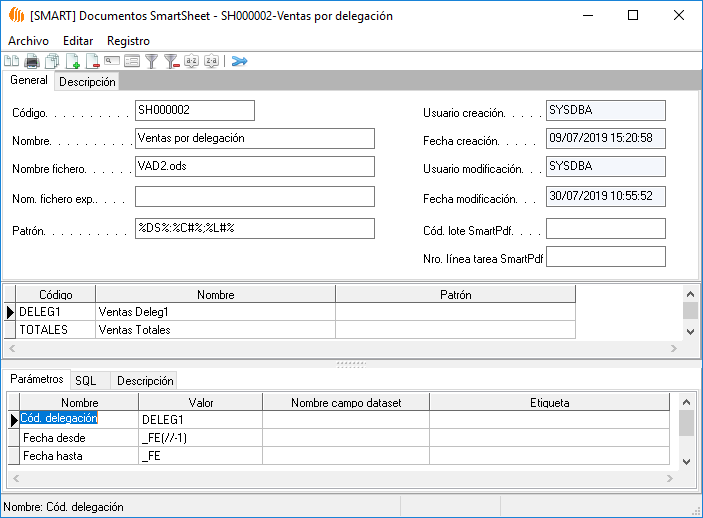Apply filter using the funnel icon

pos(152,61)
